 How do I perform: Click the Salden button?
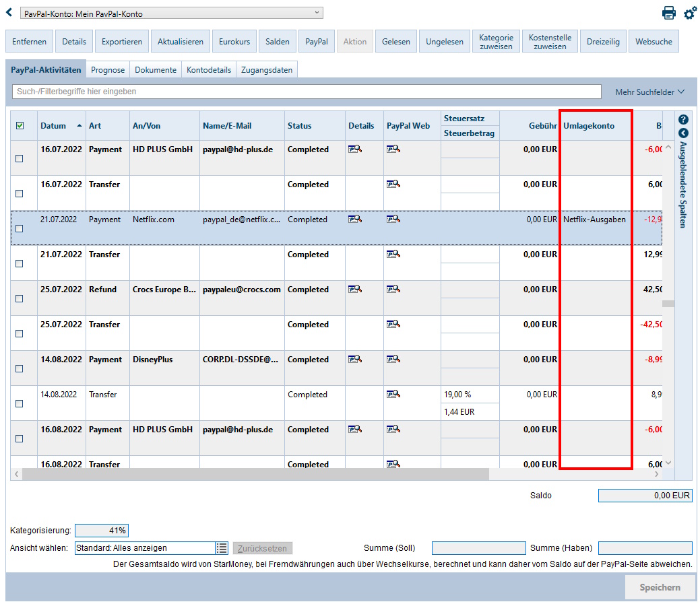[277, 42]
